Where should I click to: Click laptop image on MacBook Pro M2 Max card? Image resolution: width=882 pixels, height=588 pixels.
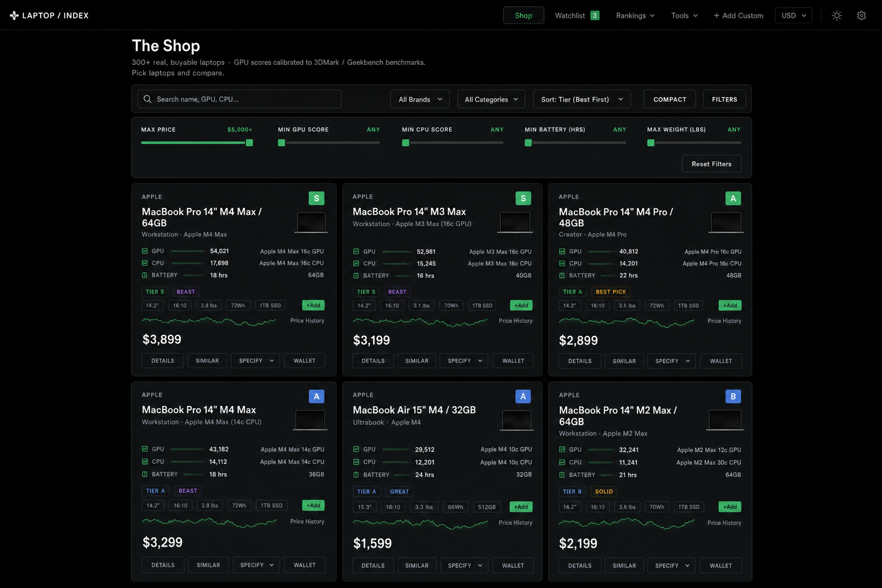[x=726, y=420]
